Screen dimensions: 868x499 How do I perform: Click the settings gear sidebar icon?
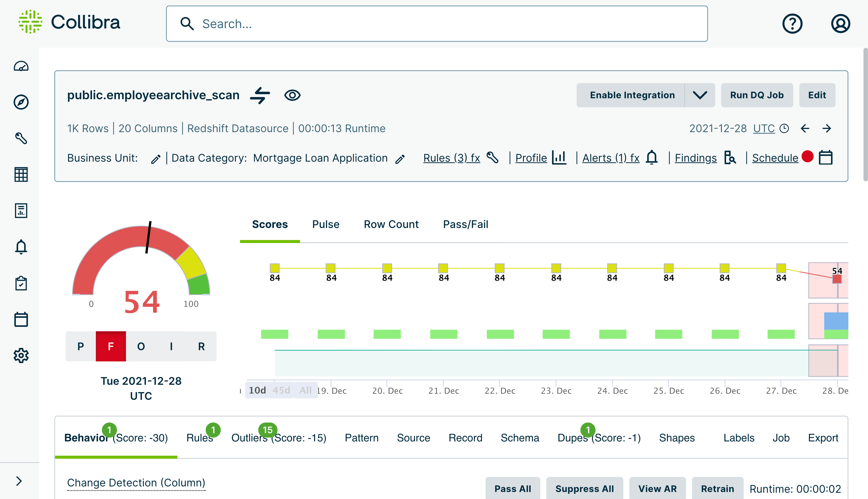[x=21, y=355]
